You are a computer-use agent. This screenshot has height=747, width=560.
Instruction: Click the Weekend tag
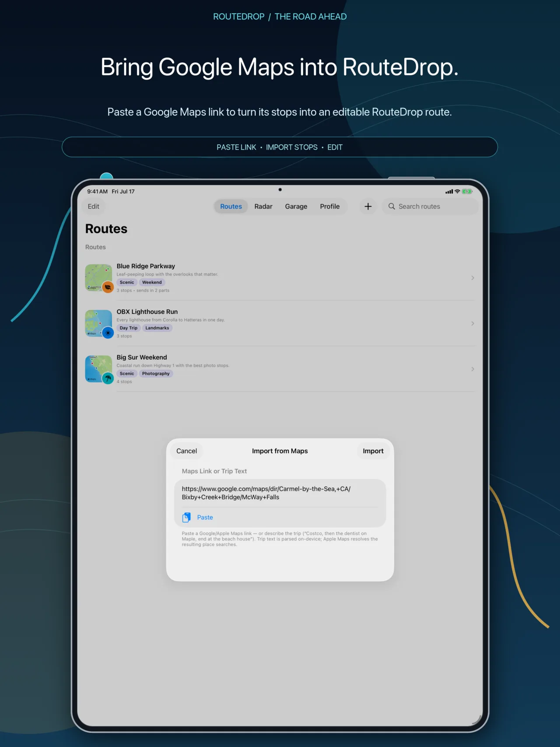(x=152, y=282)
